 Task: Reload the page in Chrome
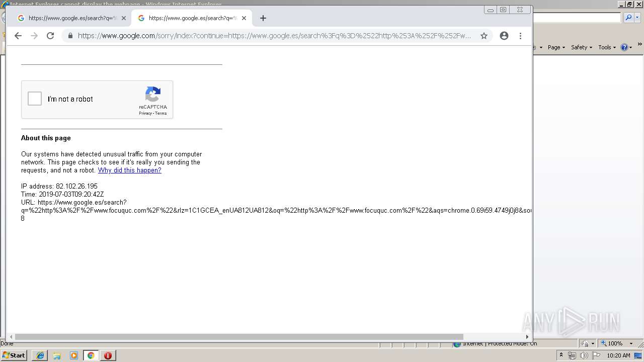coord(50,36)
